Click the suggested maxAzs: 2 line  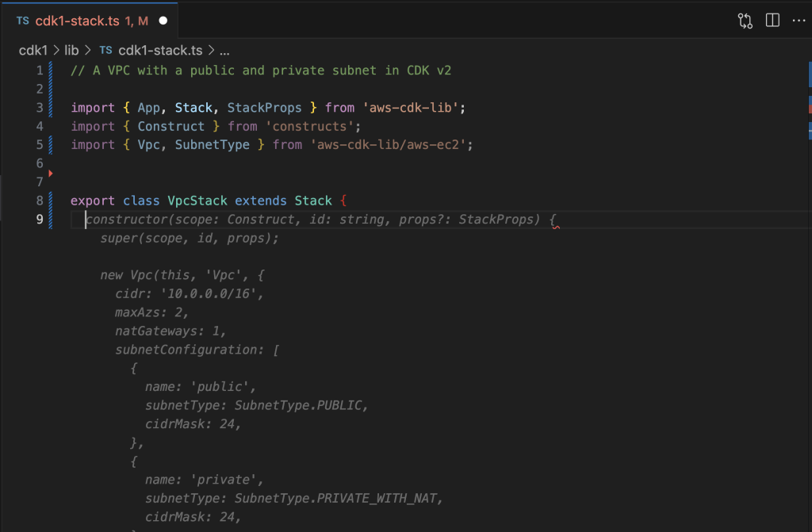coord(151,312)
